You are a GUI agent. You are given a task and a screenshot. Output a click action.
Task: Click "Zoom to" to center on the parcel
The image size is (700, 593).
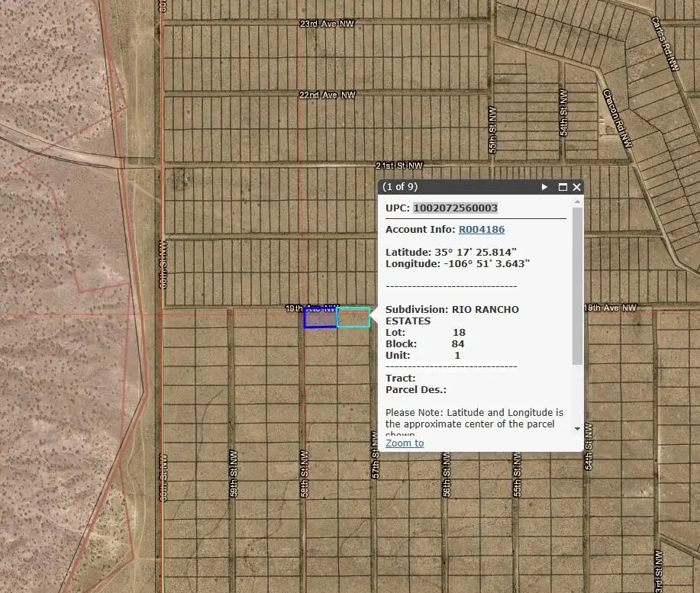[404, 443]
